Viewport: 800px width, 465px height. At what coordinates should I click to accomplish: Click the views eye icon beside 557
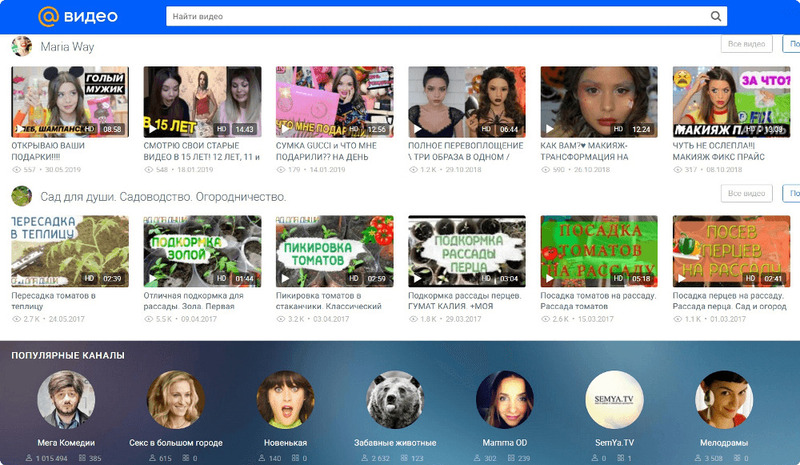(16, 169)
